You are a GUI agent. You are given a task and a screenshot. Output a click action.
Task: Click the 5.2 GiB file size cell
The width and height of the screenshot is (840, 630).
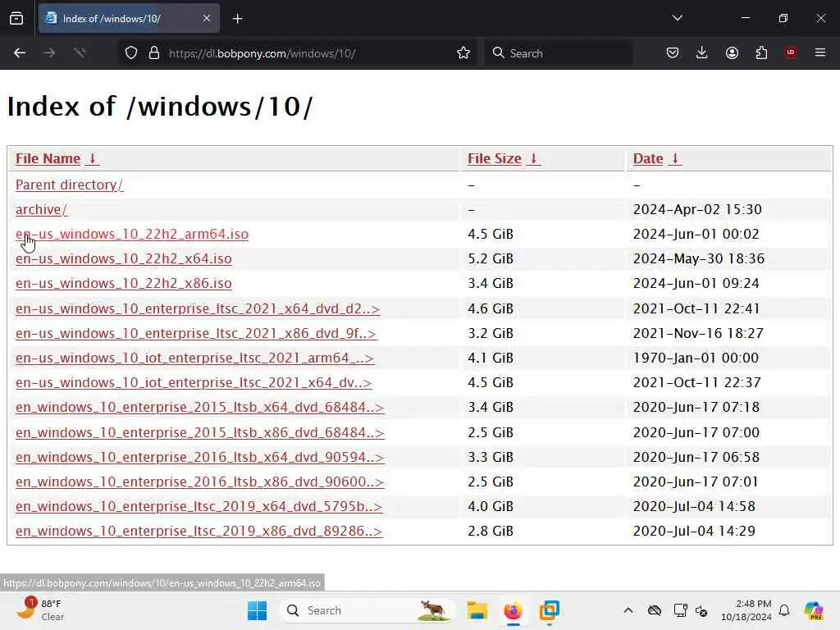click(x=491, y=258)
